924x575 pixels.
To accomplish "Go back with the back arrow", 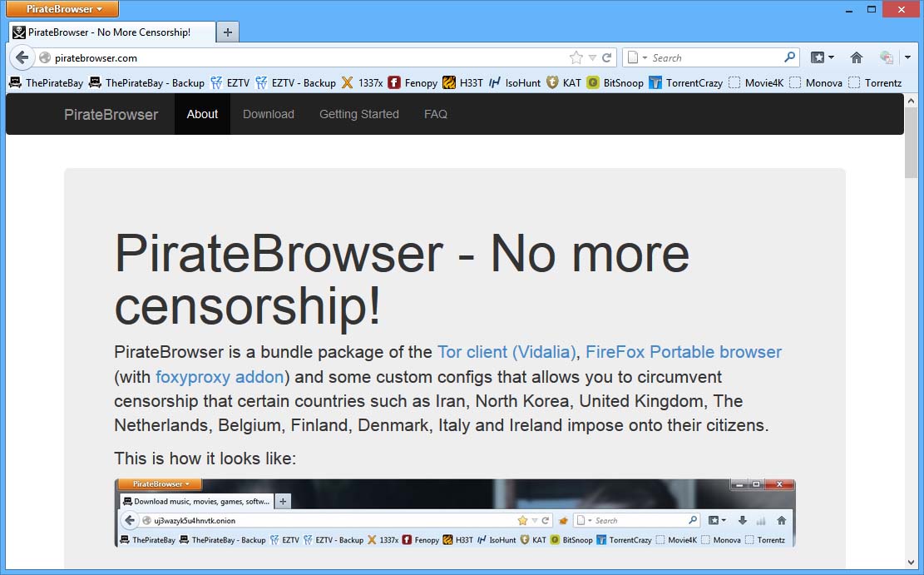I will coord(22,57).
